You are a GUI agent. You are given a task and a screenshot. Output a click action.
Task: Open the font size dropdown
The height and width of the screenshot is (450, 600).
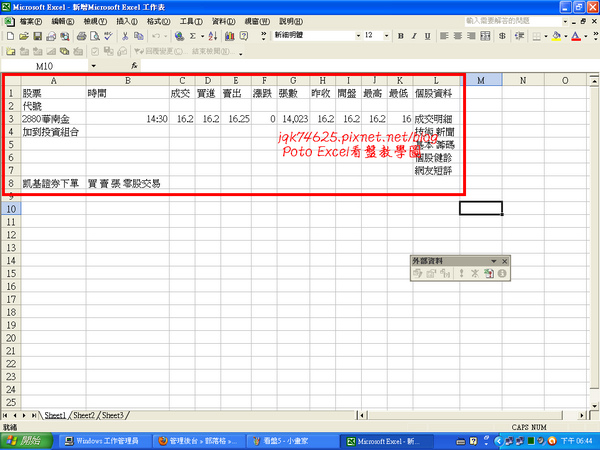(386, 36)
